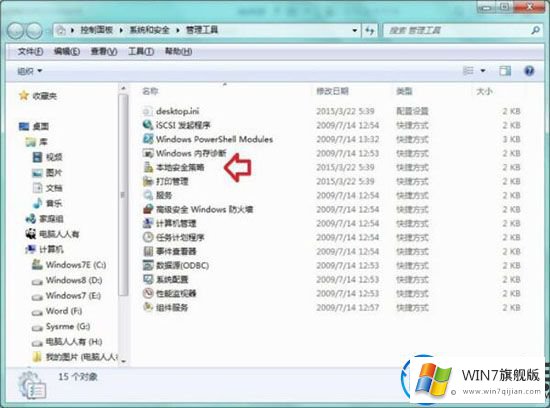
Task: Select the Windows PowerShell Modules icon
Action: click(148, 139)
